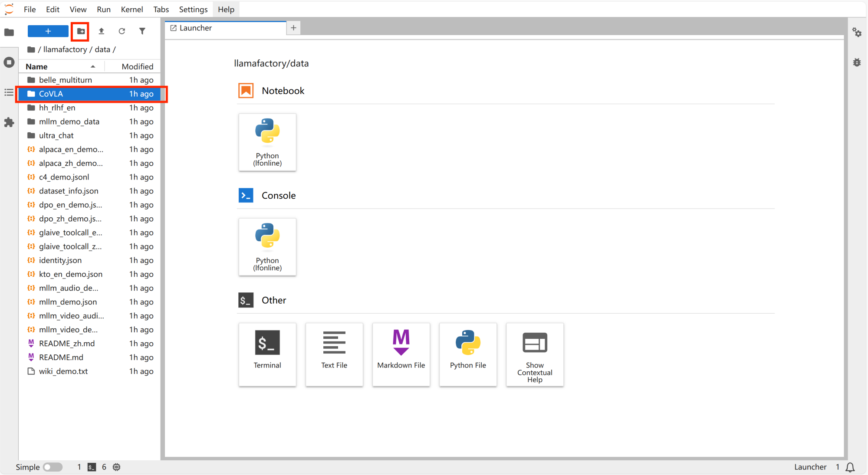Open the Property Inspector gears icon

click(857, 33)
